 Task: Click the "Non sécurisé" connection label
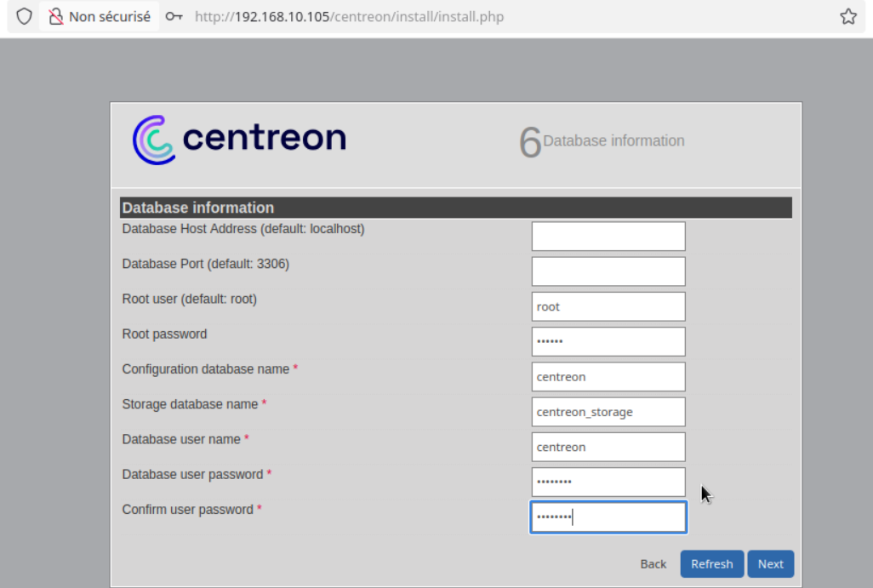109,16
